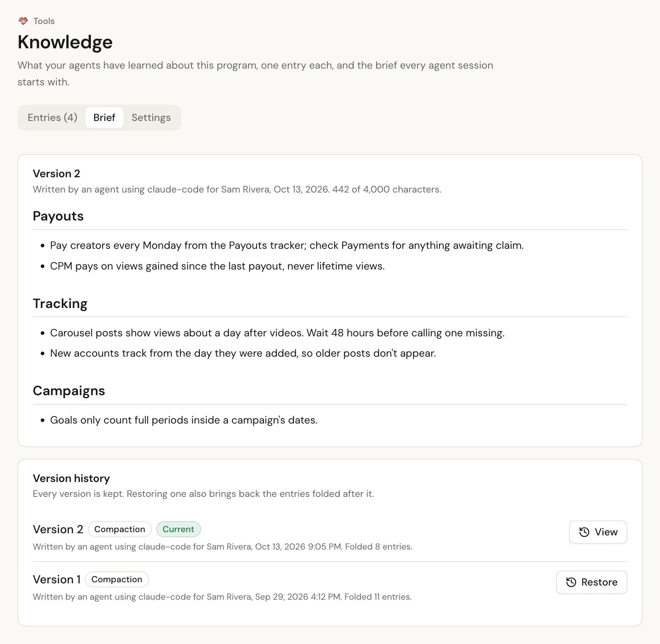Click the history clock icon in View button

pos(584,532)
